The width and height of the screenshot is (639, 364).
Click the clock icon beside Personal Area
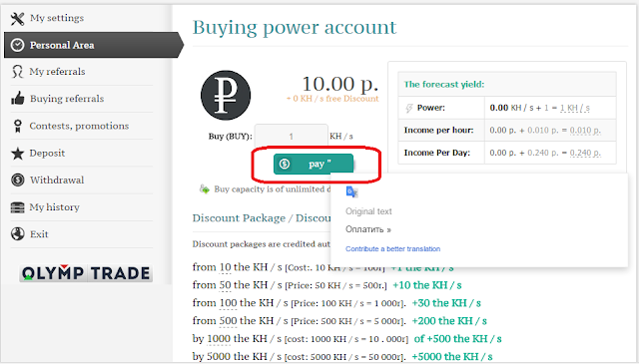coord(18,45)
